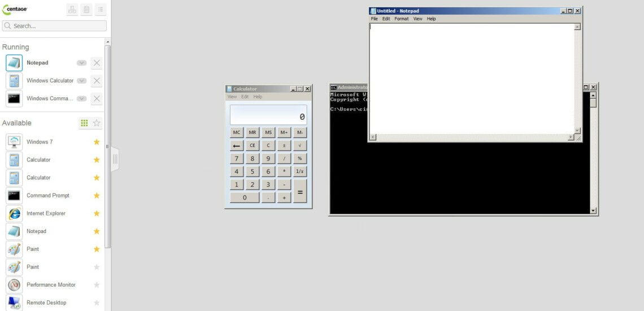Click the square root button in Calculator
Image resolution: width=644 pixels, height=311 pixels.
(300, 146)
